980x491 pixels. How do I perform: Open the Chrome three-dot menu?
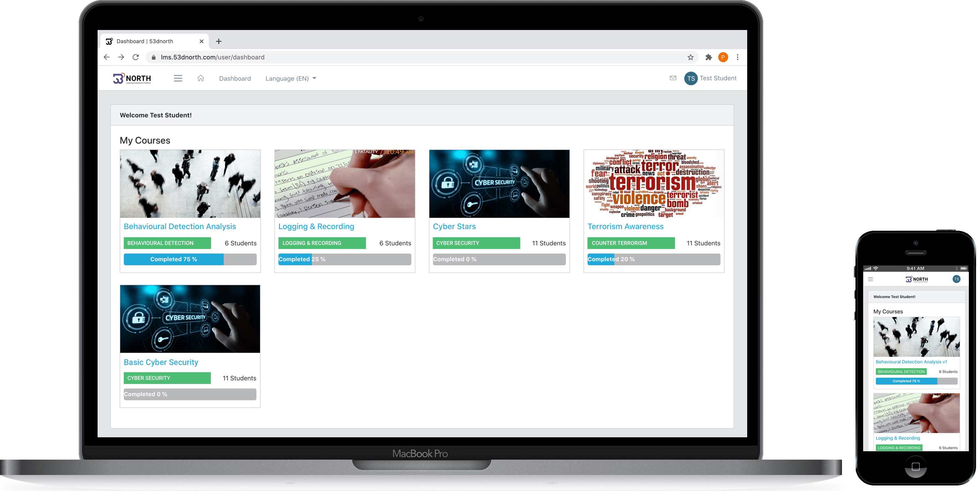coord(737,57)
